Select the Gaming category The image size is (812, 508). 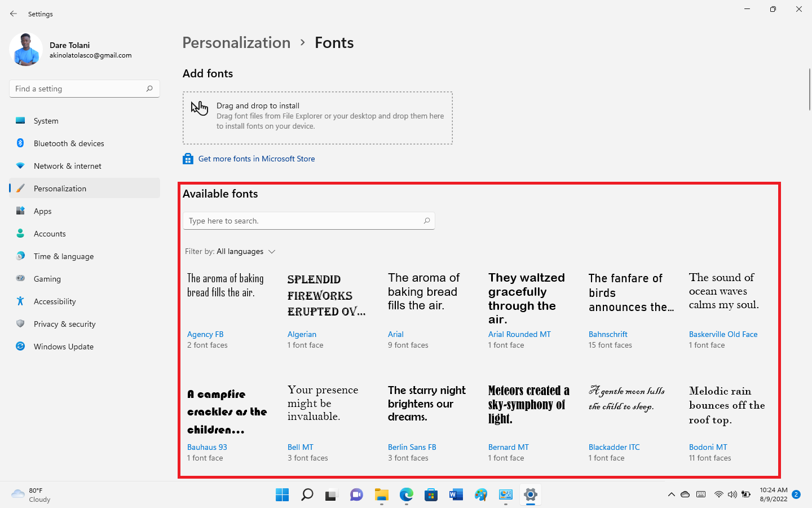[85, 279]
